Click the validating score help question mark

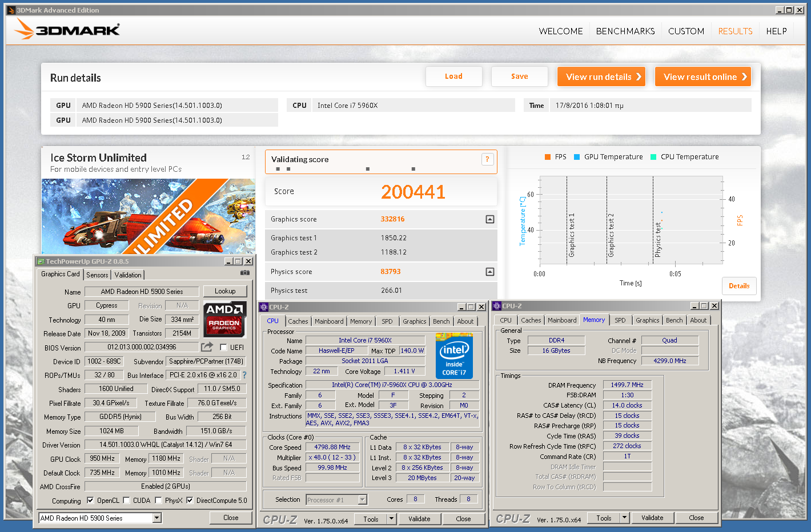pyautogui.click(x=487, y=159)
